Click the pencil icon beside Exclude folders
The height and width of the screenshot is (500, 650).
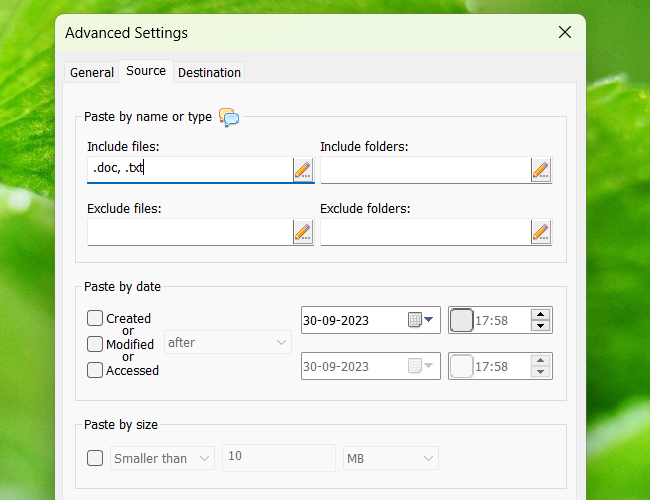tap(541, 233)
